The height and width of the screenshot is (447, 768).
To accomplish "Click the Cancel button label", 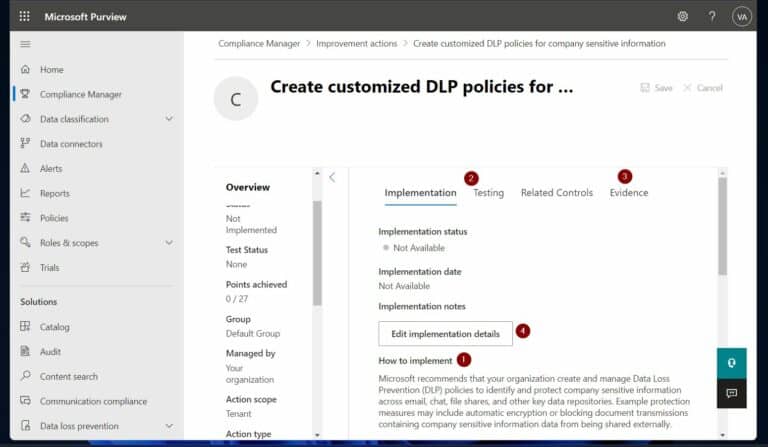I will (x=709, y=88).
